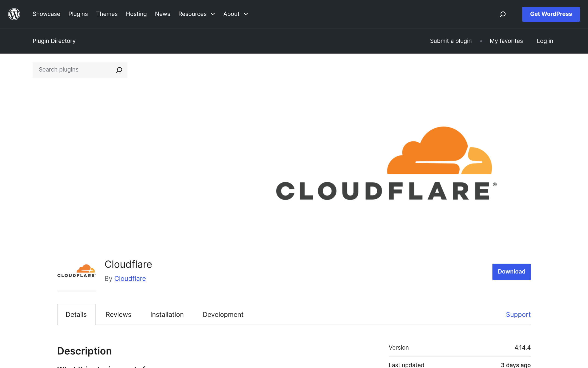The height and width of the screenshot is (368, 588).
Task: Click the Log in link
Action: pos(545,41)
